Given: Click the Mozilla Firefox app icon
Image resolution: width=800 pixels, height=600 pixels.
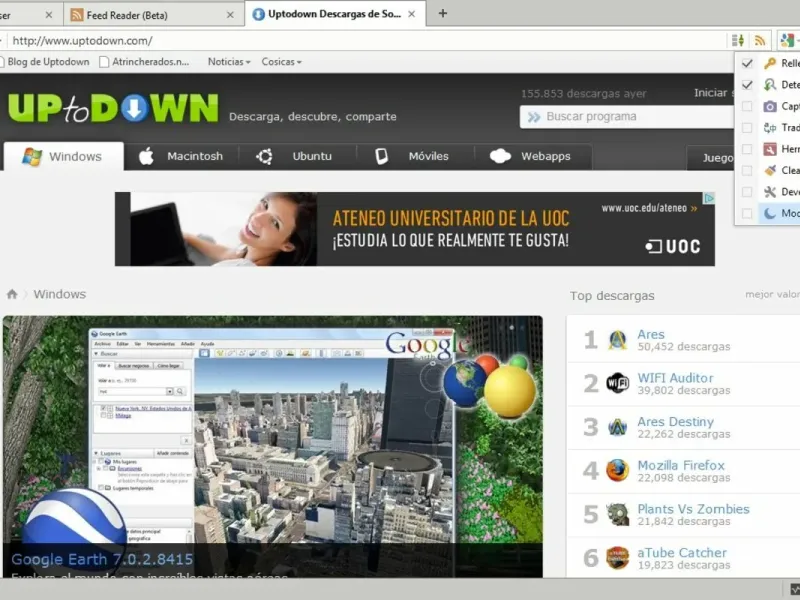Looking at the screenshot, I should pyautogui.click(x=617, y=470).
